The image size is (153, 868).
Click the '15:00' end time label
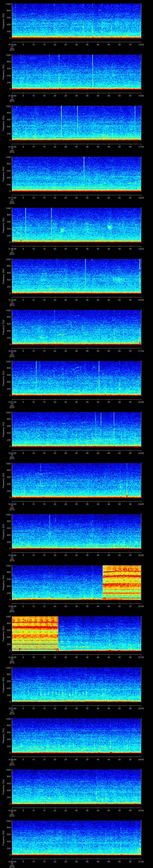[x=141, y=44]
